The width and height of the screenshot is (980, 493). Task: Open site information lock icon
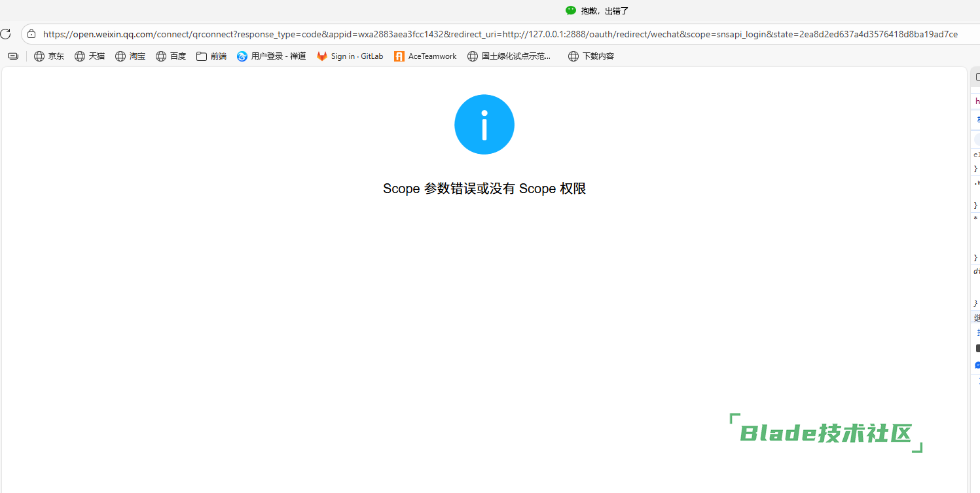pyautogui.click(x=31, y=34)
